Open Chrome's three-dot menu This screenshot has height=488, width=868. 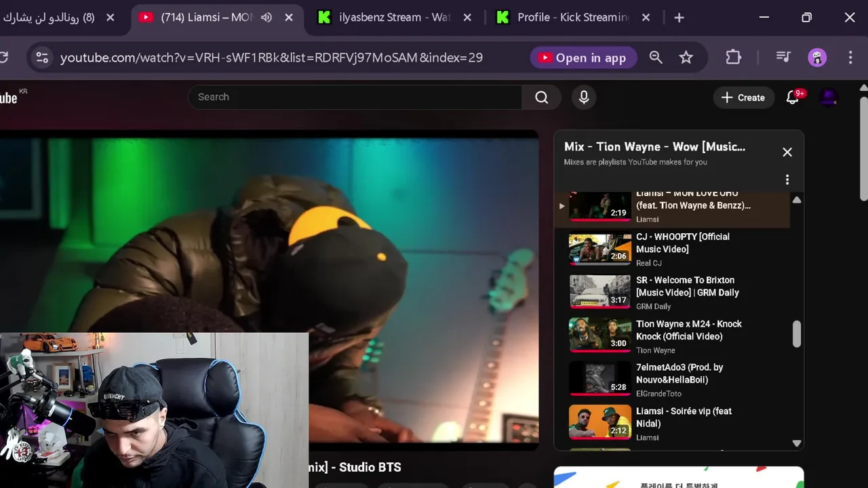click(x=850, y=58)
